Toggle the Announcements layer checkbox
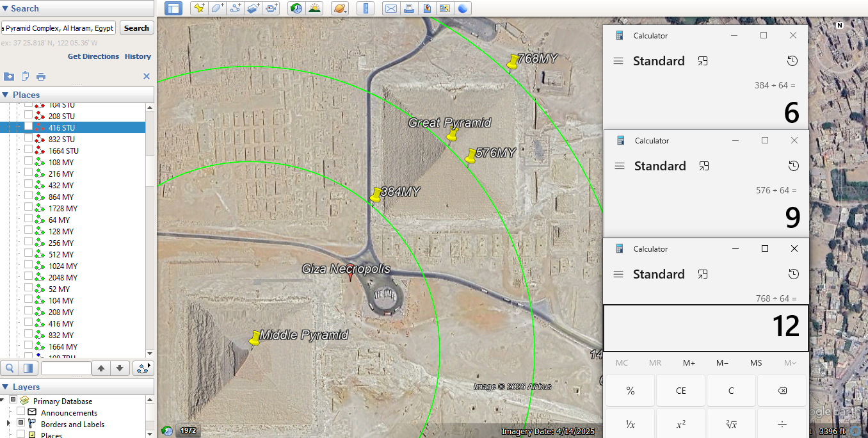Viewport: 868px width, 438px height. click(x=20, y=412)
